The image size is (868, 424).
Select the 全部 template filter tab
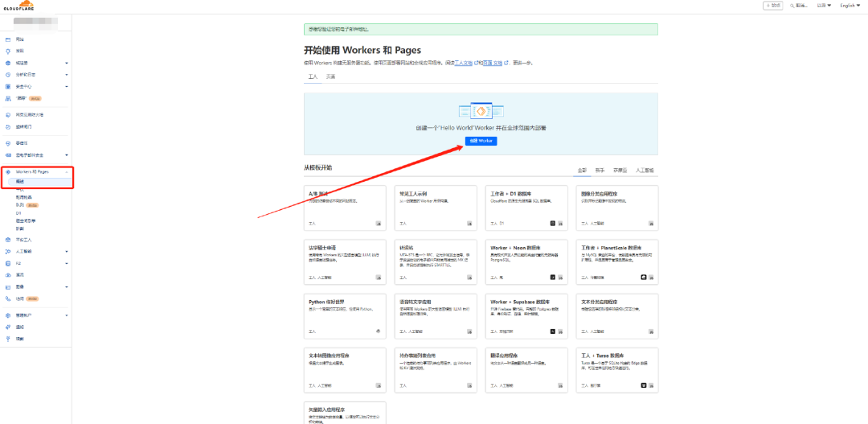582,170
